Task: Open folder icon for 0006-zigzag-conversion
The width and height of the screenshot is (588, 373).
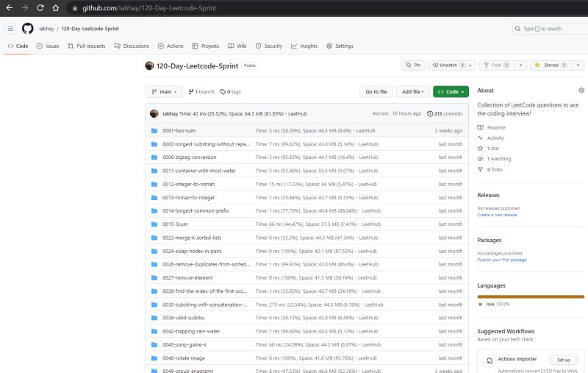Action: coord(154,157)
